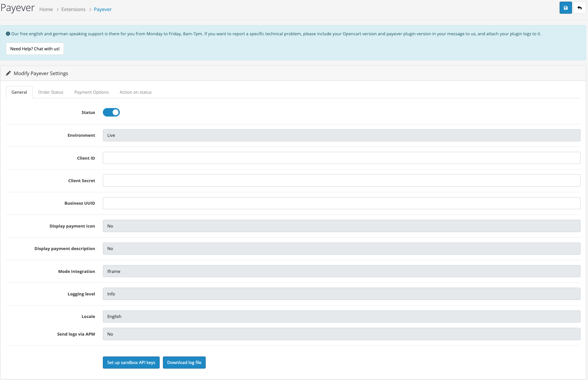Click the back arrow icon button
This screenshot has width=588, height=380.
tap(580, 8)
